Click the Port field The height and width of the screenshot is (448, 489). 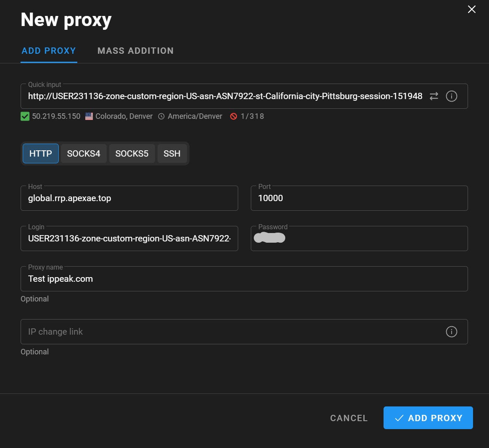click(x=359, y=198)
